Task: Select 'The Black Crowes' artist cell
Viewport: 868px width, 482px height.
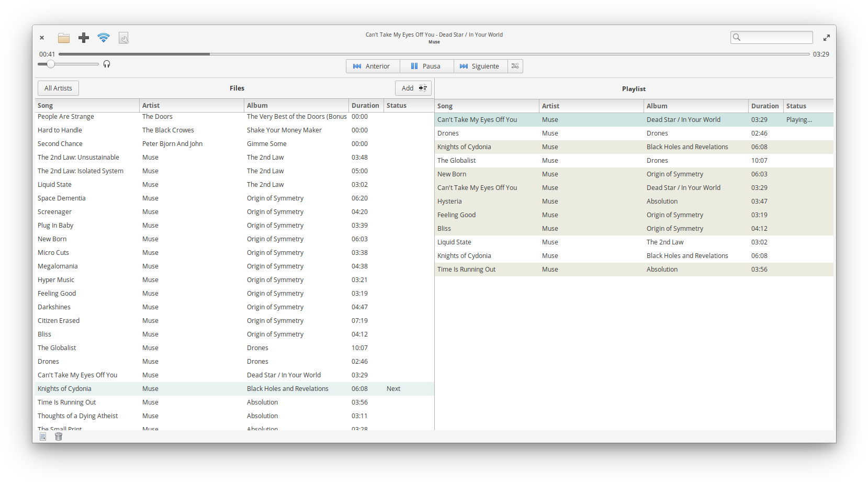Action: click(168, 130)
